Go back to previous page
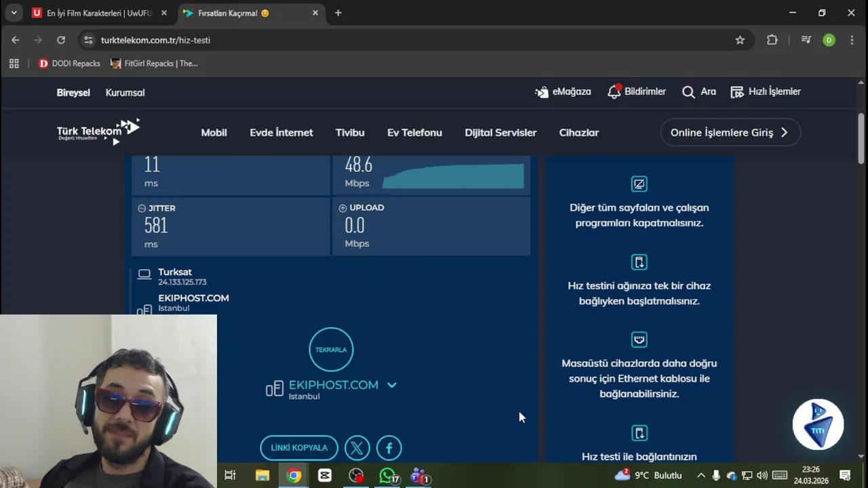This screenshot has width=868, height=488. (16, 40)
